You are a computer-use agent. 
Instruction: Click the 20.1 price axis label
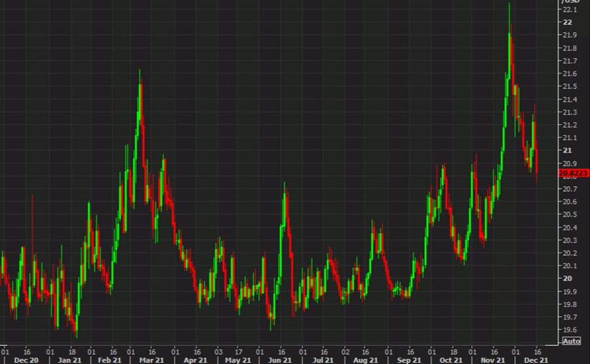pos(570,266)
